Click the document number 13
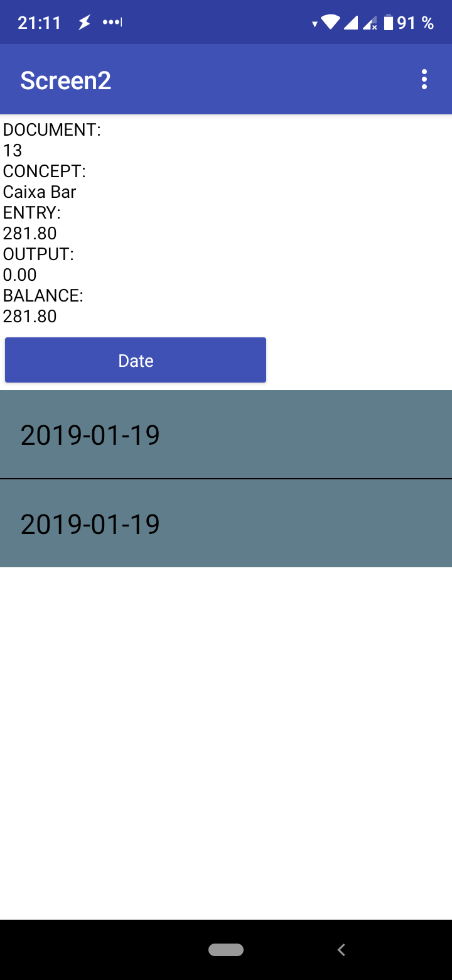This screenshot has height=980, width=452. (13, 150)
